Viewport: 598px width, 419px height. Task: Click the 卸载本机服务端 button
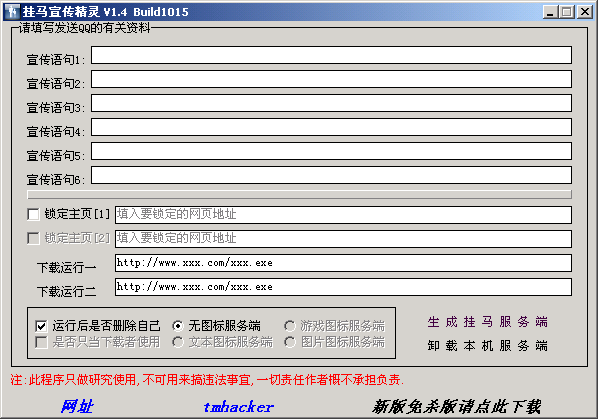click(x=487, y=346)
